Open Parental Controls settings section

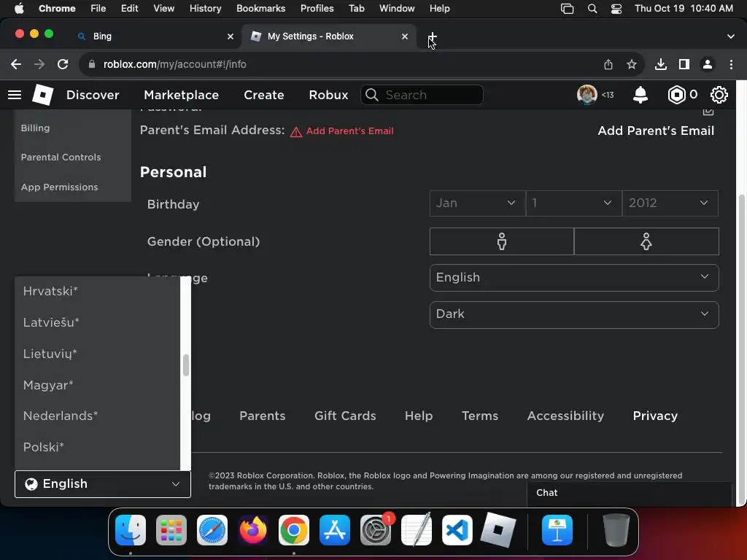(x=61, y=157)
